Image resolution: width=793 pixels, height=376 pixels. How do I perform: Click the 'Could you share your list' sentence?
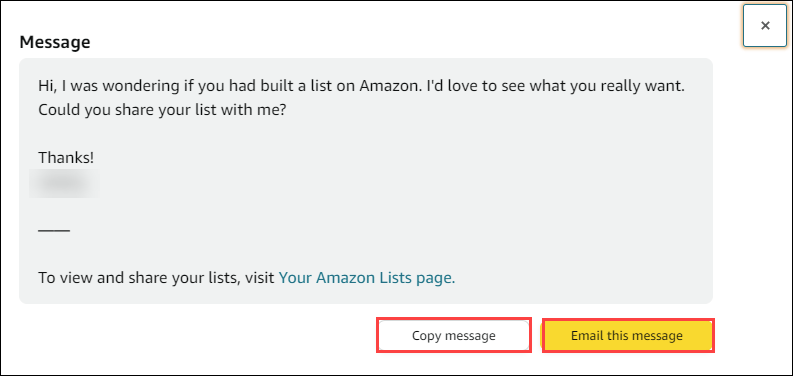pyautogui.click(x=162, y=110)
